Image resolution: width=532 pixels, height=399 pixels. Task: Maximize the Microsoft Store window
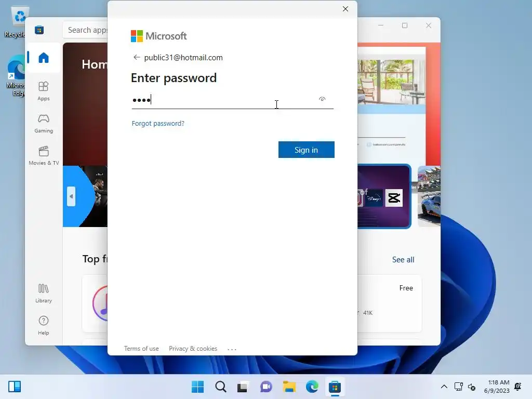(x=404, y=25)
